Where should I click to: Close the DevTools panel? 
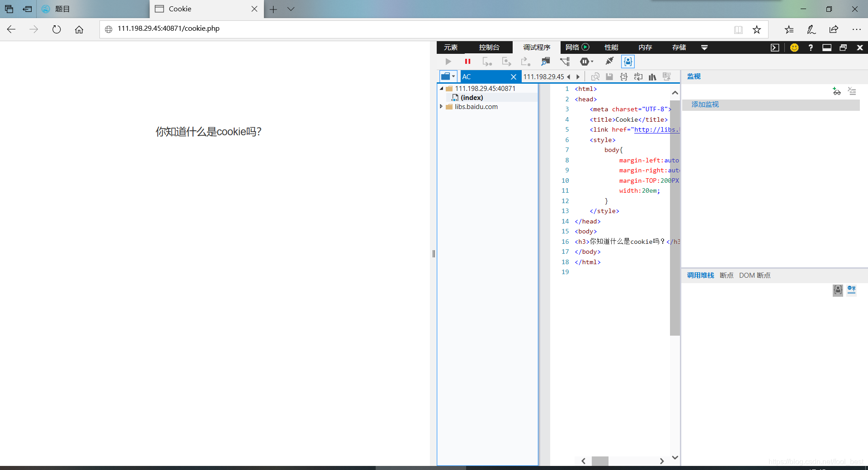(x=860, y=47)
